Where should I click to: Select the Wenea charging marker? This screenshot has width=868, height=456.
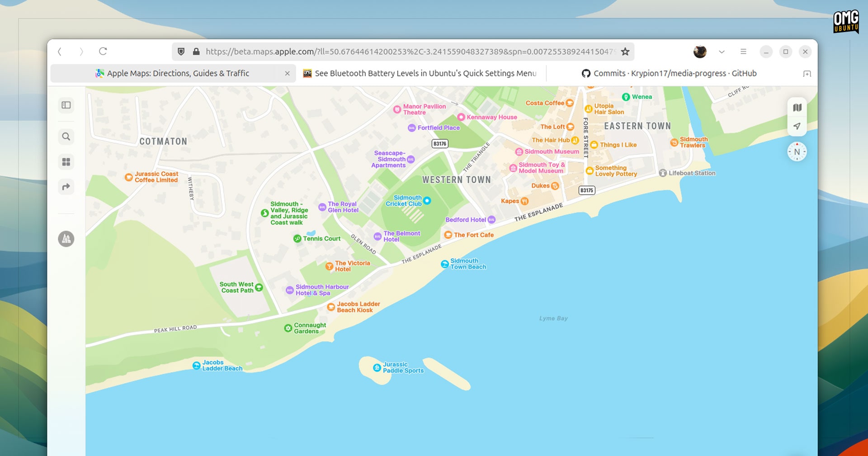click(x=626, y=97)
